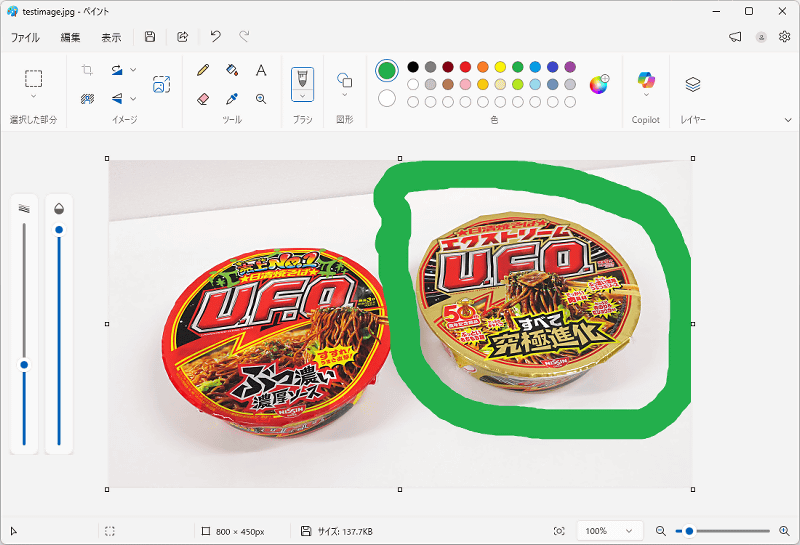This screenshot has width=800, height=545.
Task: Click the zoom slider handle
Action: click(x=689, y=531)
